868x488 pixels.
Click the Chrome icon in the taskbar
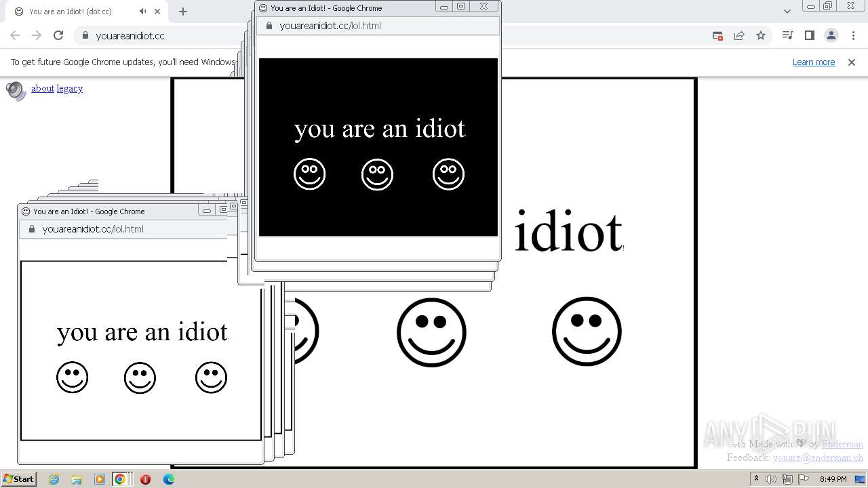click(x=120, y=479)
